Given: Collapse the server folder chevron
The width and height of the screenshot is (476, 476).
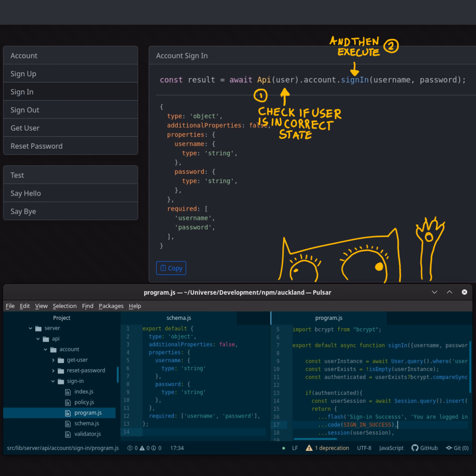Looking at the screenshot, I should 31,328.
